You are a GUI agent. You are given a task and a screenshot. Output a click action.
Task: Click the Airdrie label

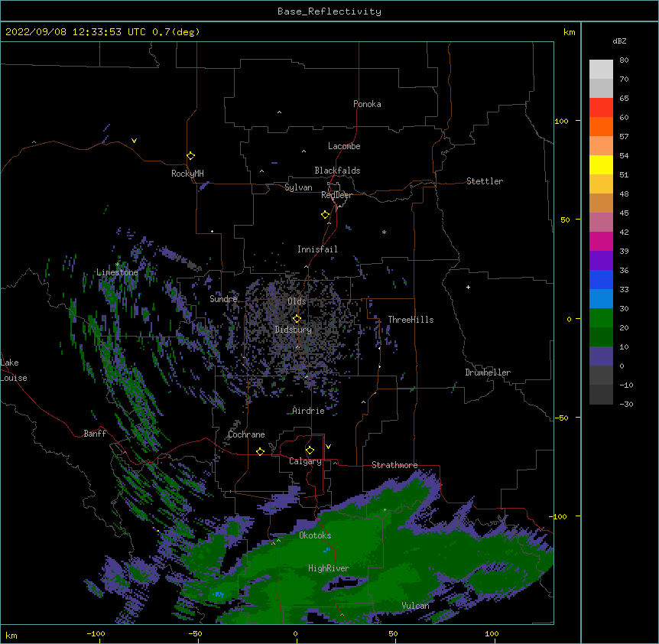click(x=309, y=411)
